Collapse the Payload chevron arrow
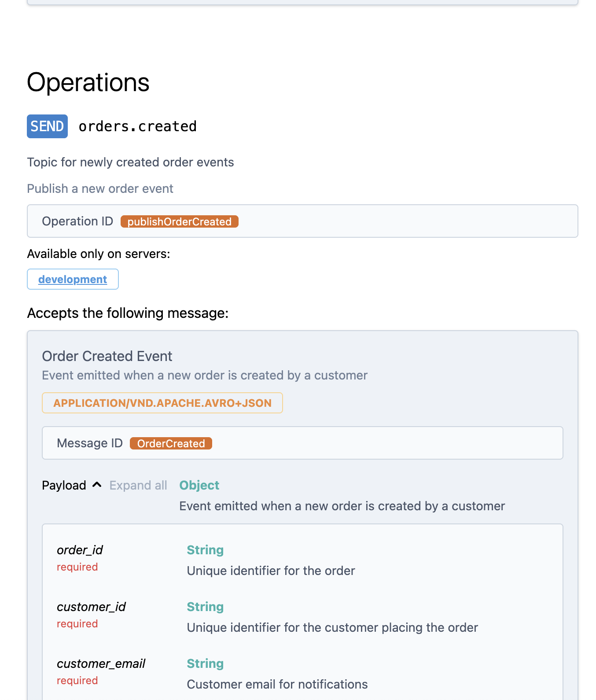The height and width of the screenshot is (700, 596). pyautogui.click(x=97, y=485)
